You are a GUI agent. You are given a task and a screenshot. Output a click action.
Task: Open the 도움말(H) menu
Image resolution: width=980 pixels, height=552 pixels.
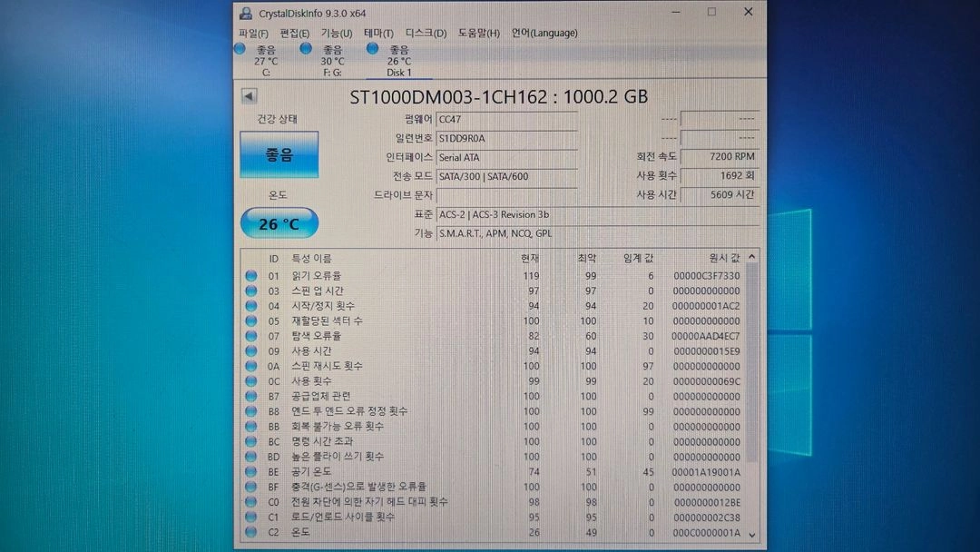click(479, 33)
